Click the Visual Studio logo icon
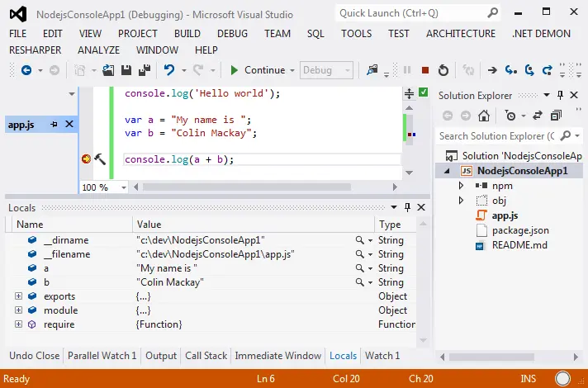Screen dimensions: 588x388 coord(18,14)
